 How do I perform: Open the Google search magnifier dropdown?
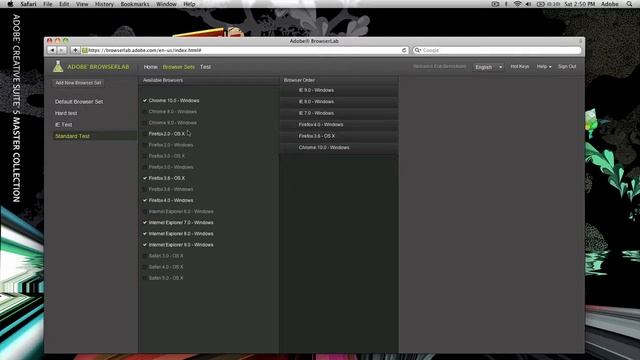tap(418, 50)
